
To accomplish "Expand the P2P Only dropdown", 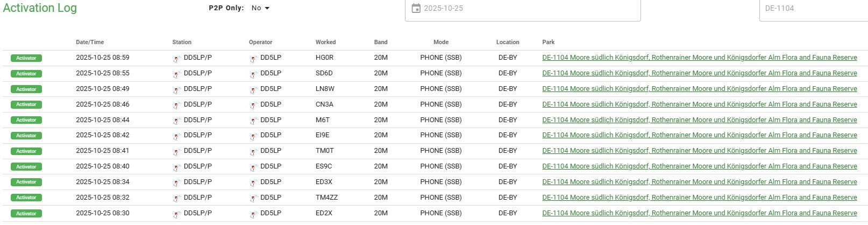I will 260,8.
